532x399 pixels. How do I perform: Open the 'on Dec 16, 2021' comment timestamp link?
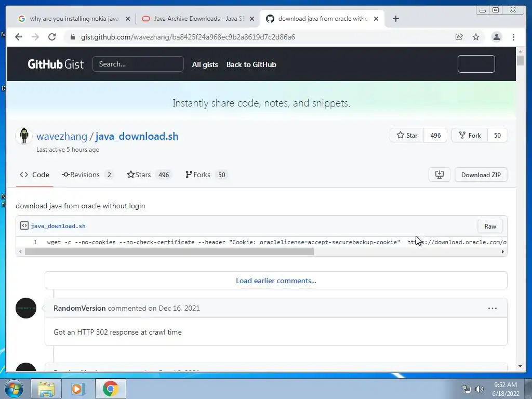tap(174, 308)
